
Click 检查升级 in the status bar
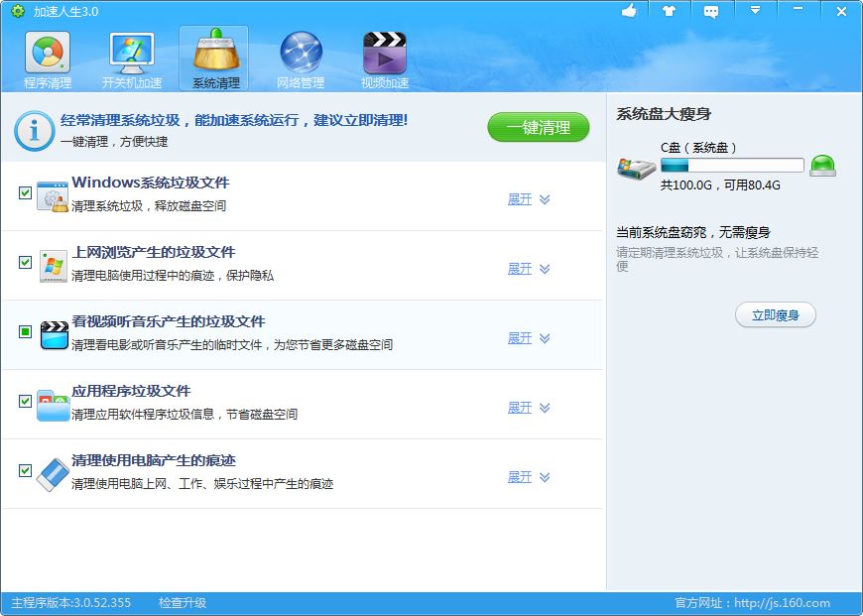coord(183,603)
